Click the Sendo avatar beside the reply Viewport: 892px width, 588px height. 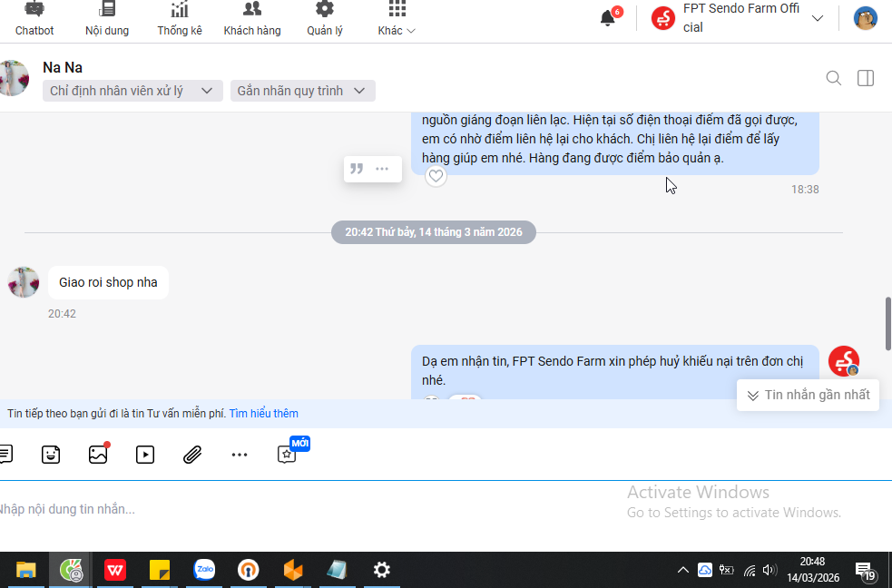844,361
